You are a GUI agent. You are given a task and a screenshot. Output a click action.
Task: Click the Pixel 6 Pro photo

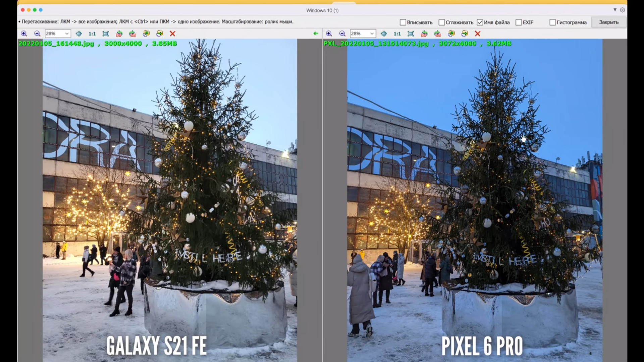(475, 201)
